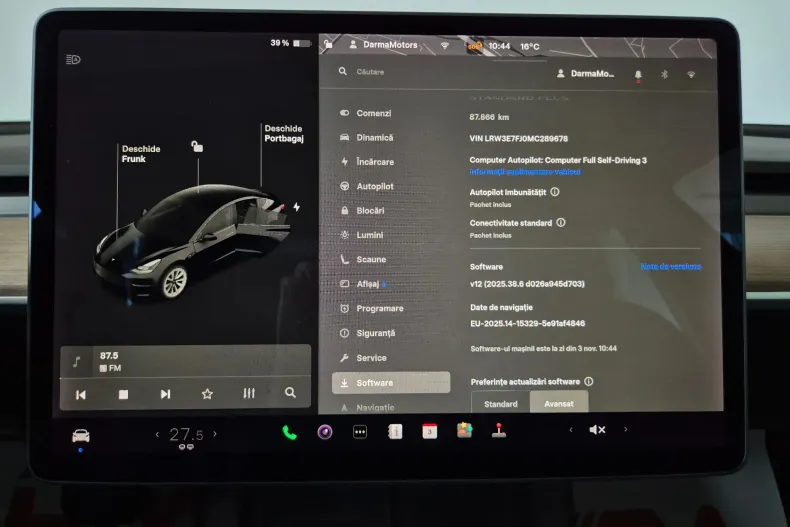This screenshot has width=790, height=527.
Task: Open the Programare scheduling menu
Action: pos(372,308)
